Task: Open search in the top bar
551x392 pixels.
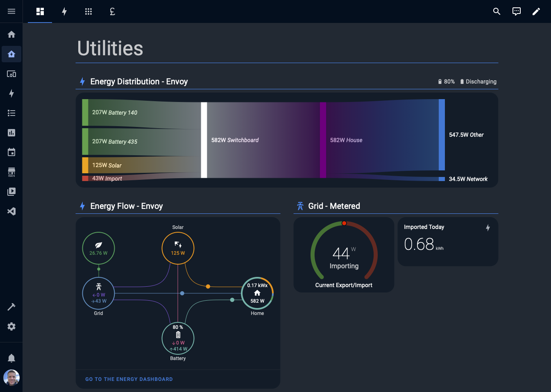Action: coord(497,11)
